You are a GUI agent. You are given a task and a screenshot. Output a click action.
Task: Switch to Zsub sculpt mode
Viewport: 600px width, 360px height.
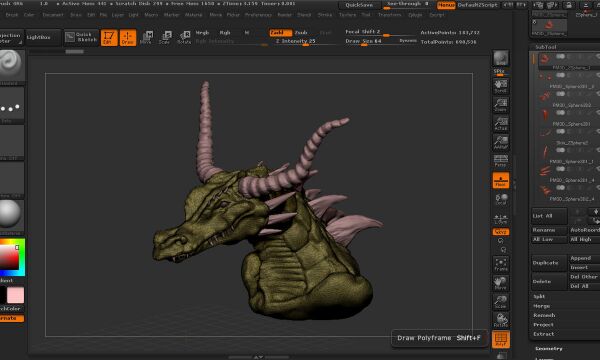click(301, 33)
